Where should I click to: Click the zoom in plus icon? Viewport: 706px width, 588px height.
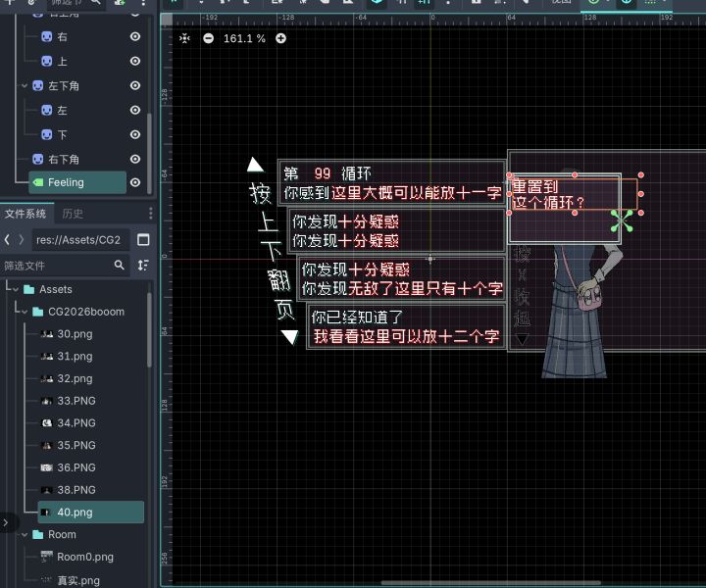pyautogui.click(x=281, y=38)
